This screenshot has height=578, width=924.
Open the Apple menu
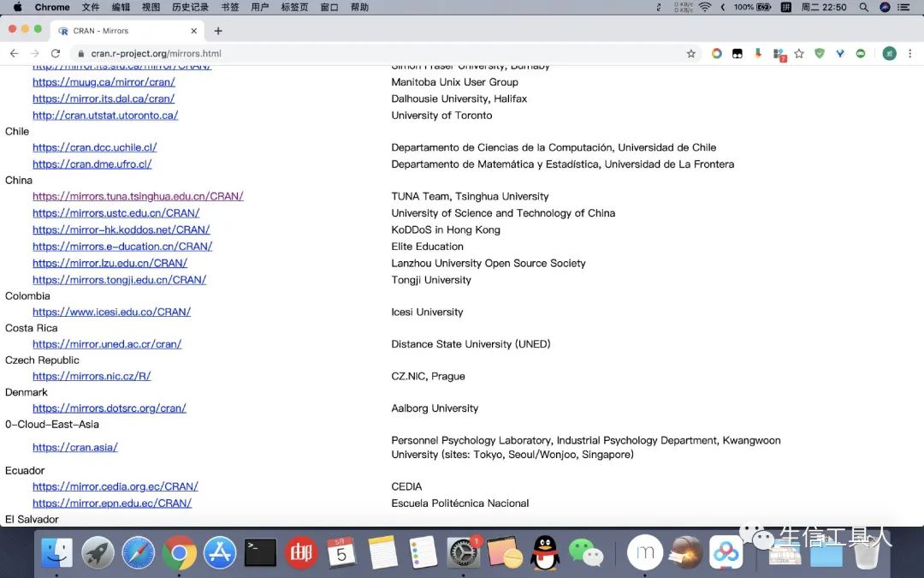tap(17, 7)
